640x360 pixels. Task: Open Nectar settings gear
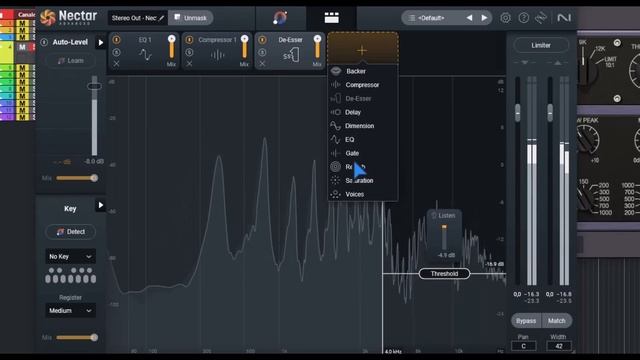505,18
